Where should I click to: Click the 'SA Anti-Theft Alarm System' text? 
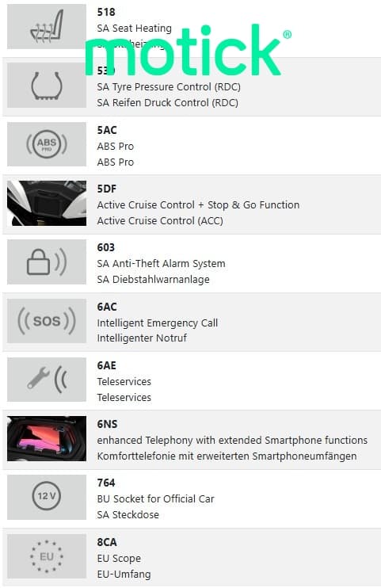click(162, 264)
